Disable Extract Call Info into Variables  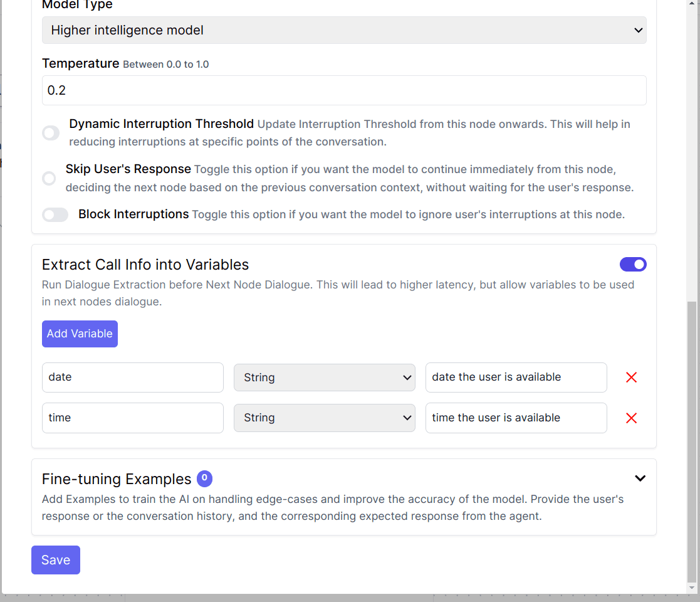[x=633, y=265]
